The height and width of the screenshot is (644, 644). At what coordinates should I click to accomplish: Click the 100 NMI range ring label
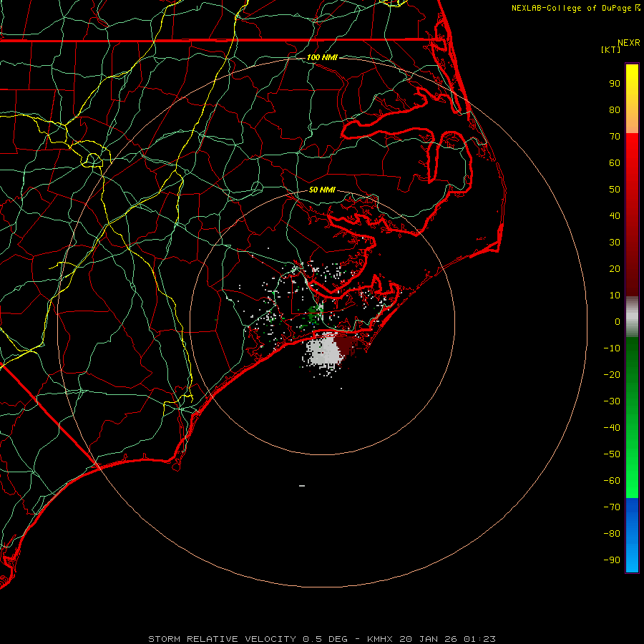click(322, 57)
